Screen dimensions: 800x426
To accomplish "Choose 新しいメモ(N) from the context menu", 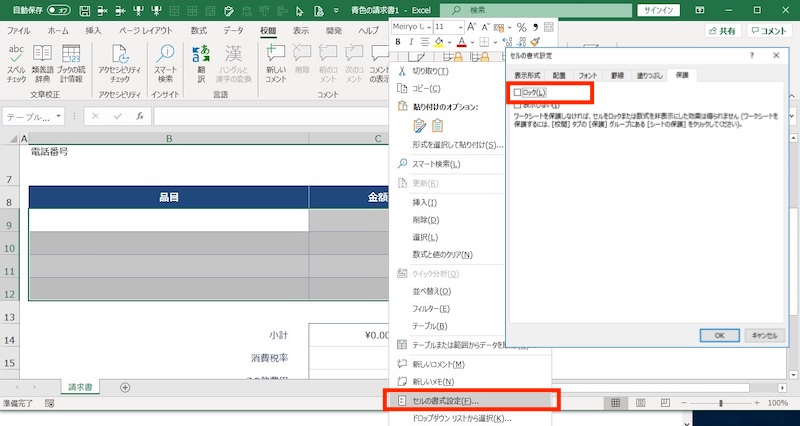I will [x=469, y=382].
